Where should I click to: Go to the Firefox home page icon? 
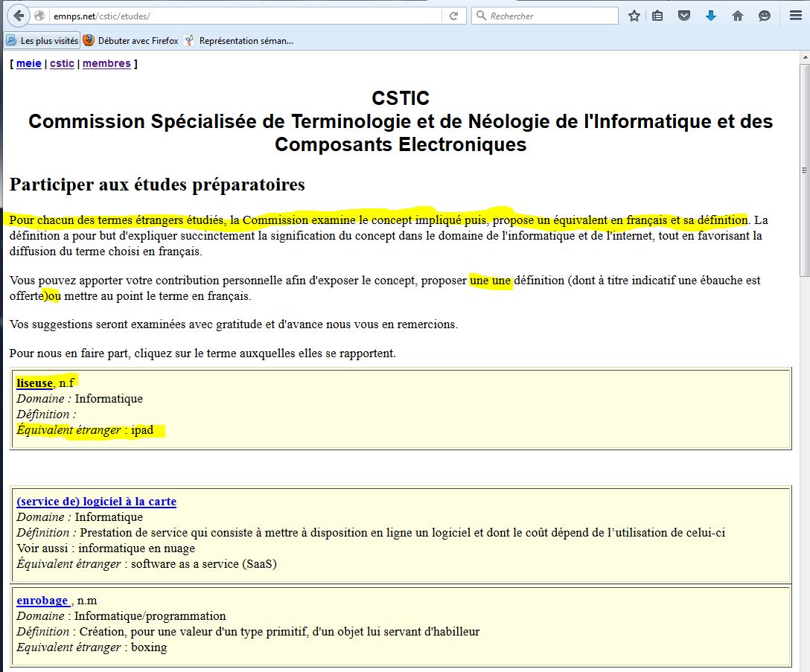[x=738, y=16]
